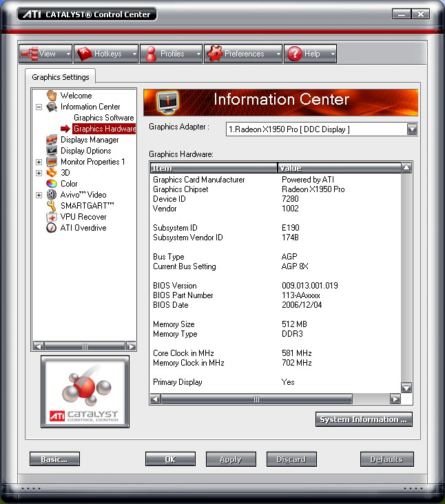
Task: Click the System Information button
Action: 364,419
